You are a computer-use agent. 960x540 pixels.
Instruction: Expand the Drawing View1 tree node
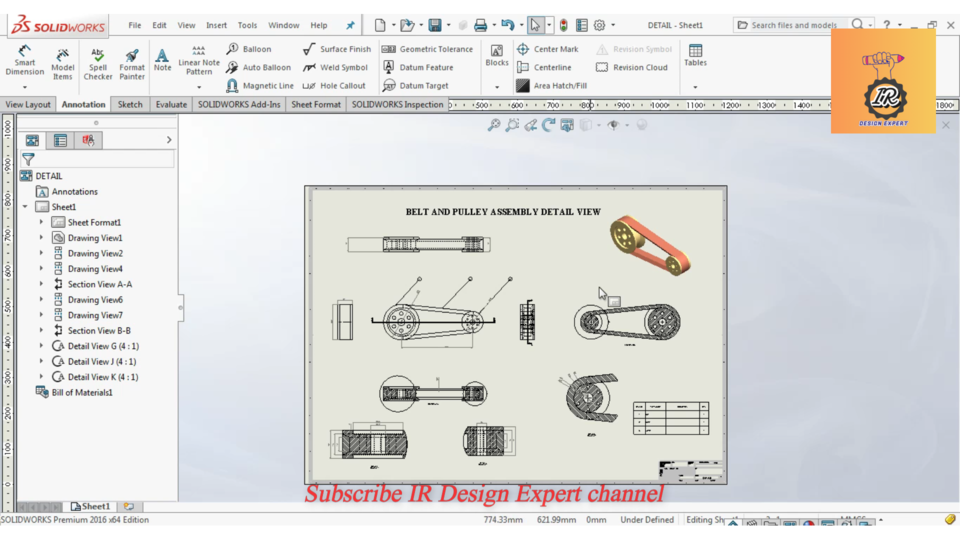tap(41, 238)
